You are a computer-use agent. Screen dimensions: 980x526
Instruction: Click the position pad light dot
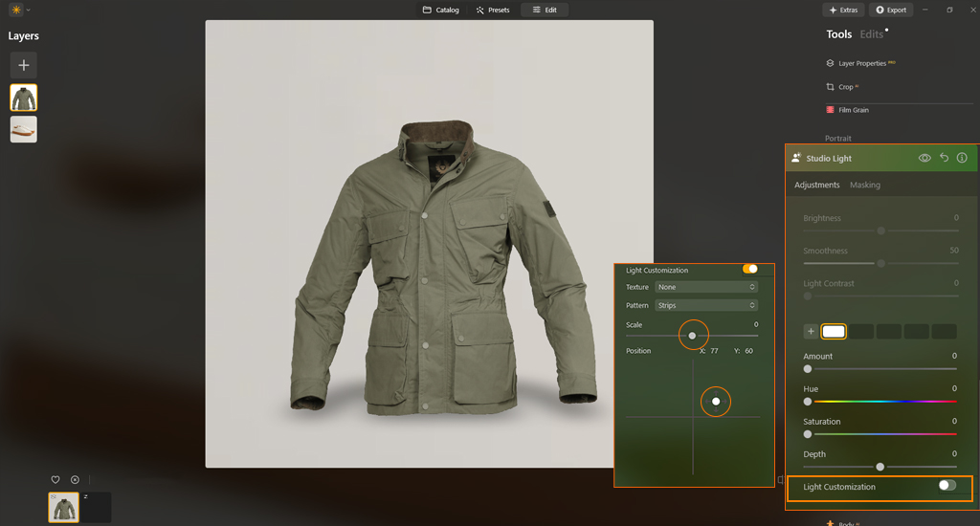click(716, 402)
